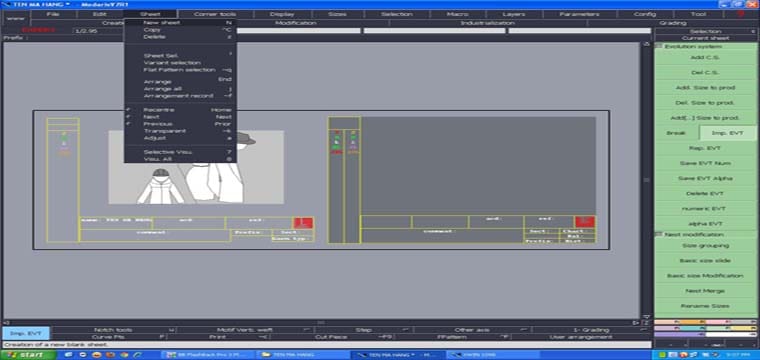The width and height of the screenshot is (760, 360).
Task: Expand the Notch tools bottom dropdown
Action: (x=113, y=330)
